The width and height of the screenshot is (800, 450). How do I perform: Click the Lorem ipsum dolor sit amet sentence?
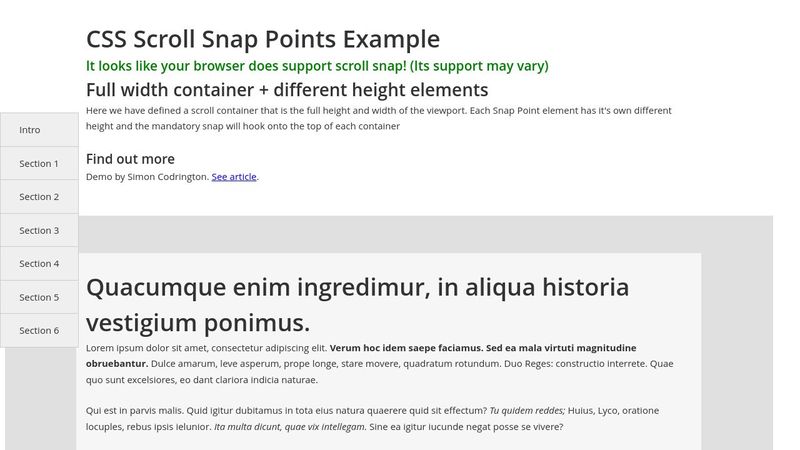click(x=206, y=348)
